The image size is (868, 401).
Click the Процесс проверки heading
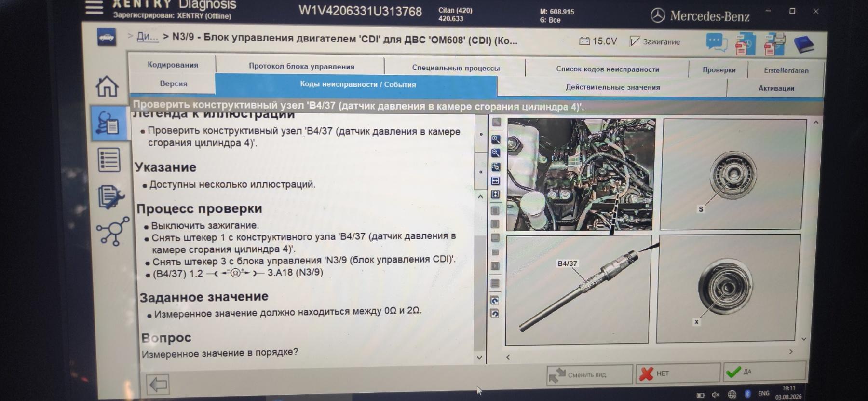tap(199, 208)
